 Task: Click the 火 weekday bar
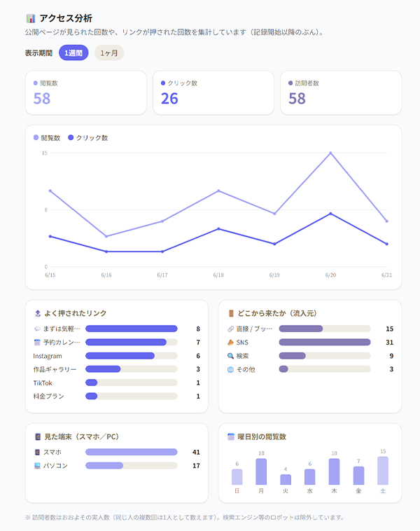[x=286, y=480]
